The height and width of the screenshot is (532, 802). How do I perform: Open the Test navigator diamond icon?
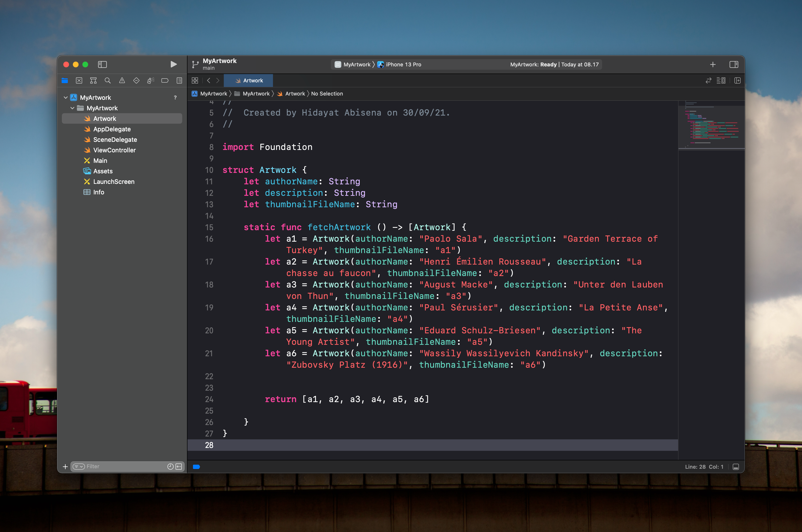click(136, 80)
